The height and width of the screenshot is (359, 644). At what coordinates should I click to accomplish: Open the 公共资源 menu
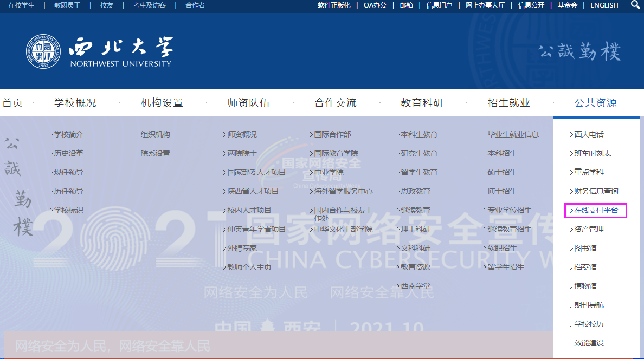pyautogui.click(x=595, y=103)
